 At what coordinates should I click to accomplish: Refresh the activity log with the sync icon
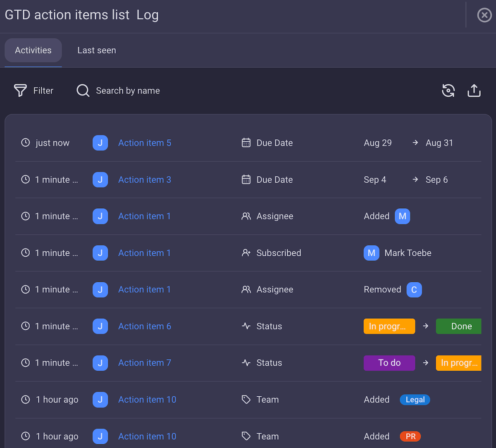tap(448, 91)
